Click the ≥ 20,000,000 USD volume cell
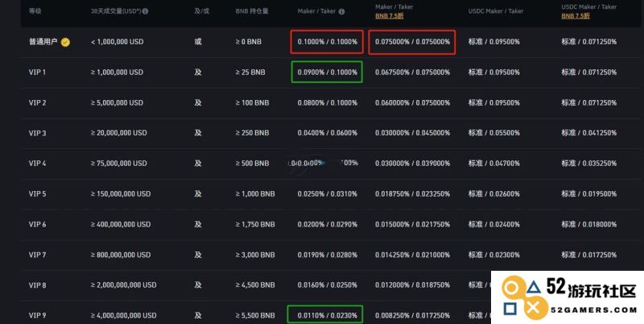This screenshot has height=324, width=644. click(118, 133)
